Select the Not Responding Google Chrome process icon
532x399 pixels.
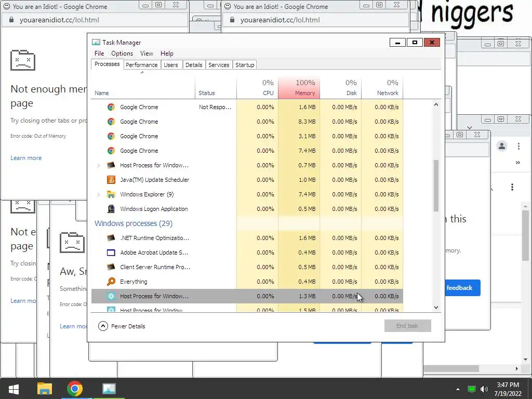click(111, 107)
